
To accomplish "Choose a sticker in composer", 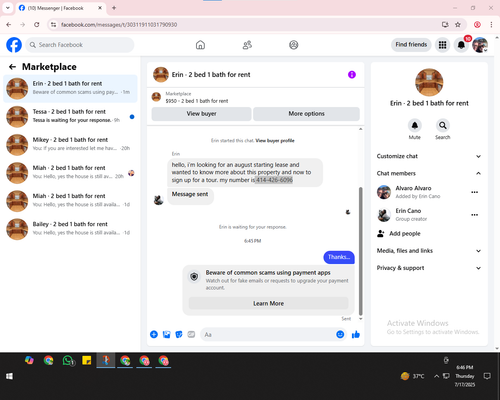I will (179, 334).
